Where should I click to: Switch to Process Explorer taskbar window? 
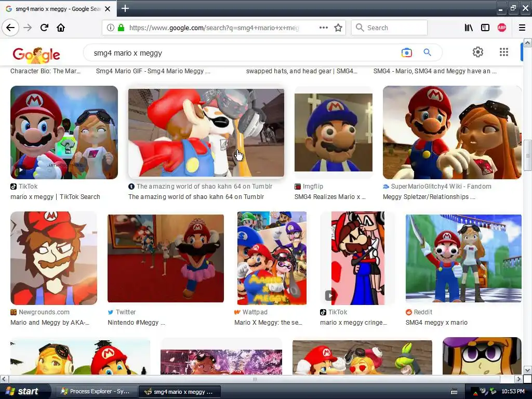[96, 392]
